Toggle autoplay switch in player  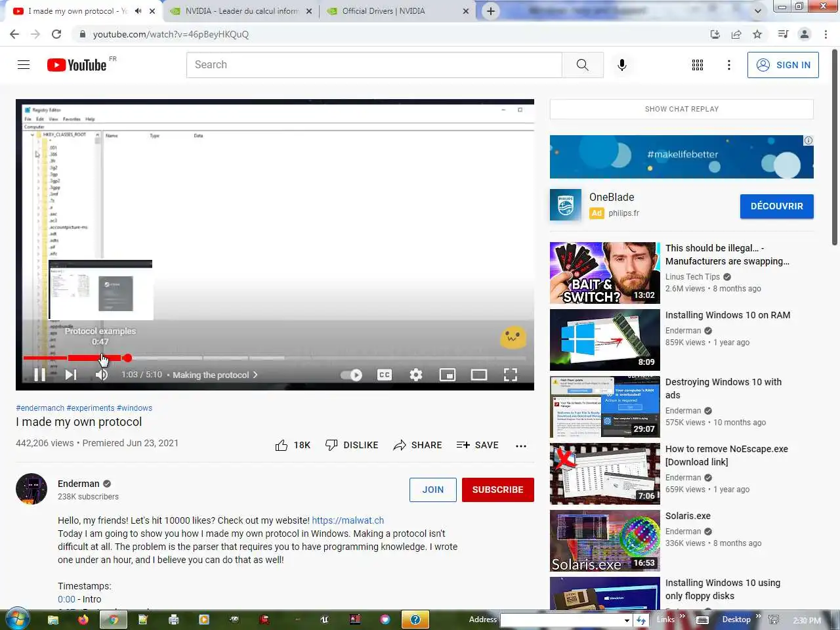tap(352, 375)
